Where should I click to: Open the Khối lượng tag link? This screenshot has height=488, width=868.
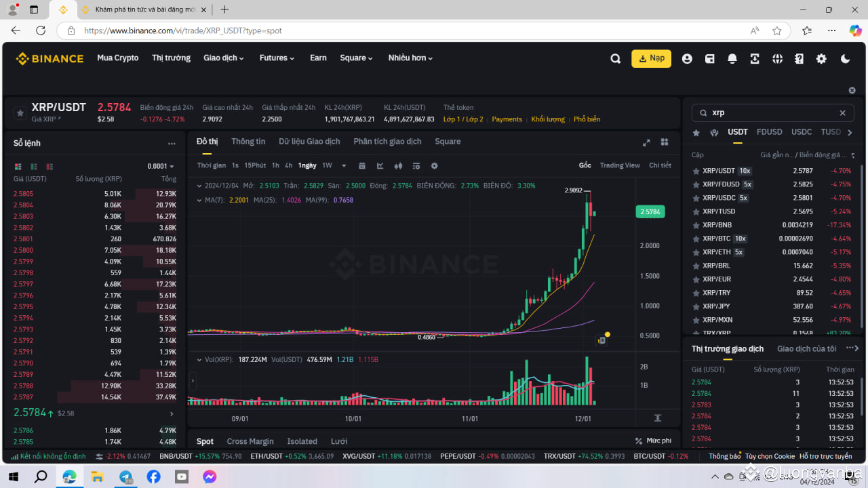click(548, 119)
